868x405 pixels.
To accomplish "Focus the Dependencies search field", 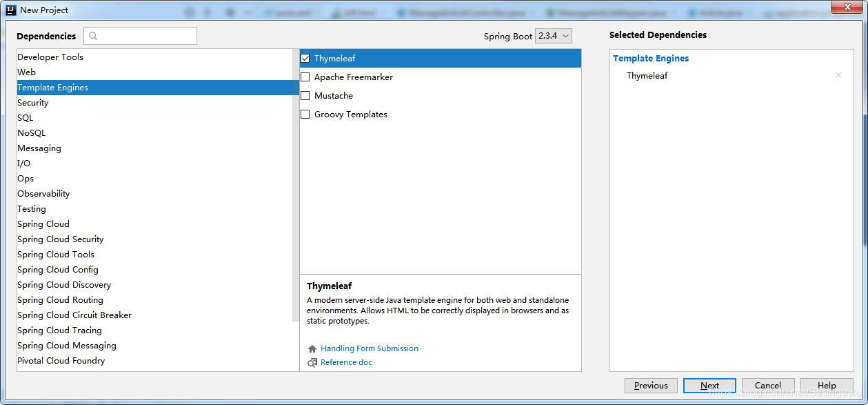I will point(141,36).
